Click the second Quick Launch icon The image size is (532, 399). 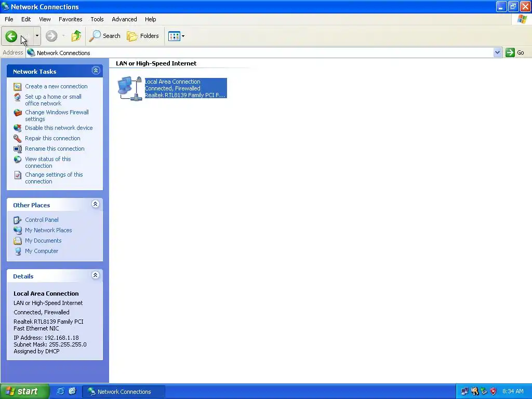pyautogui.click(x=73, y=391)
